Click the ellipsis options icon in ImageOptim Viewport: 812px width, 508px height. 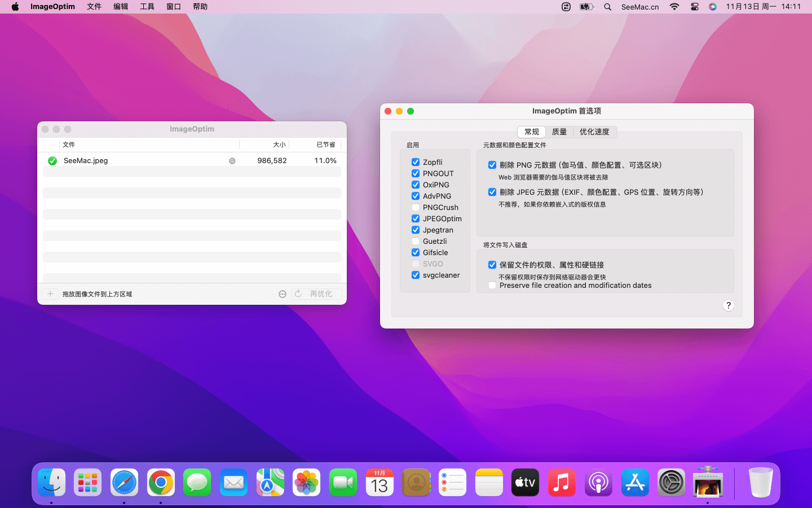[x=283, y=294]
